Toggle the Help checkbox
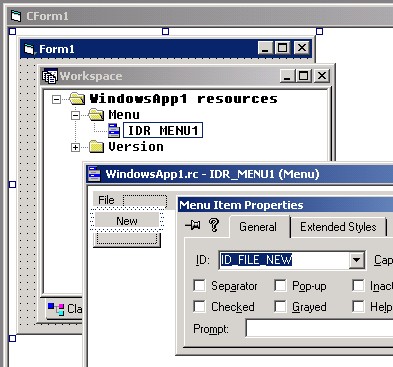 coord(358,306)
